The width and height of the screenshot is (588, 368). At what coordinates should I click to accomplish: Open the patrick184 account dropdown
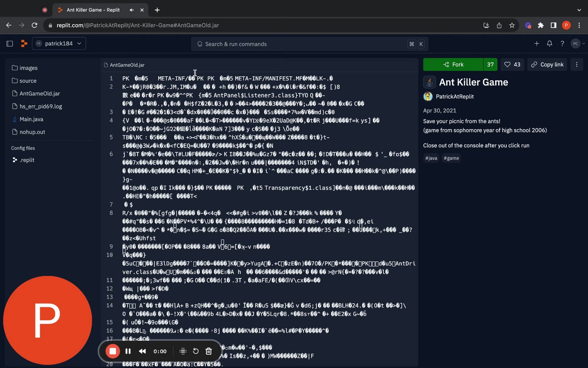tap(59, 44)
